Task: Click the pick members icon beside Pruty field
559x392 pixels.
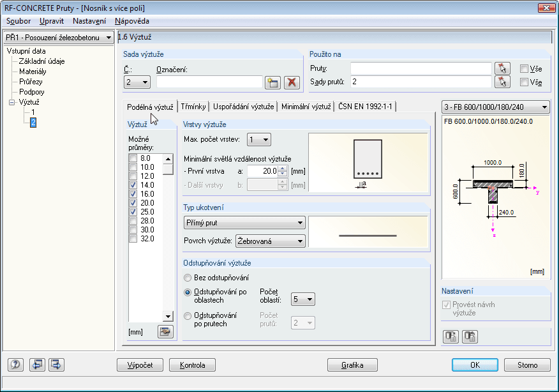Action: click(502, 68)
